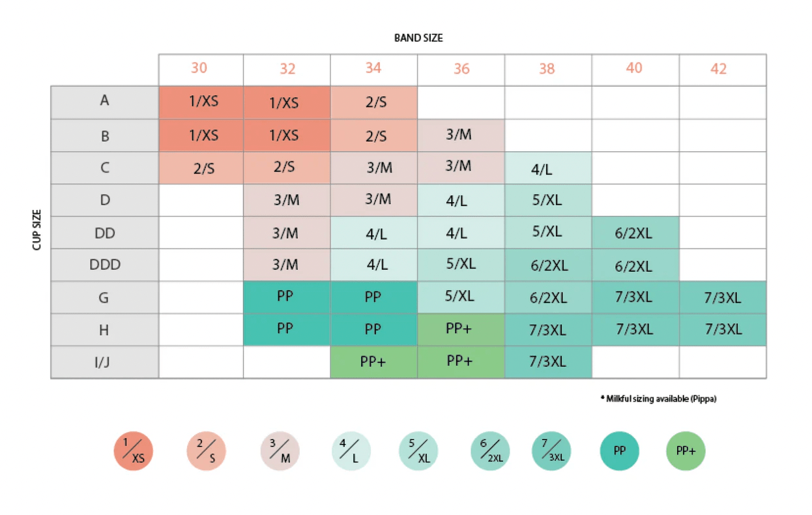Viewport: 812px width, 515px height.
Task: Select the DDD cup size row label
Action: [105, 265]
